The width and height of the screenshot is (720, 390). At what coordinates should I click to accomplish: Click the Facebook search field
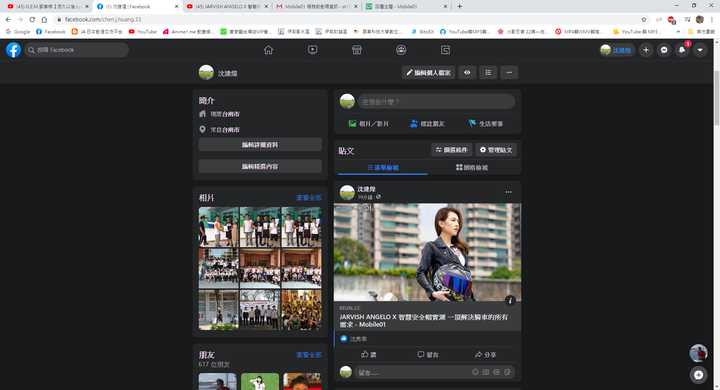pyautogui.click(x=77, y=50)
